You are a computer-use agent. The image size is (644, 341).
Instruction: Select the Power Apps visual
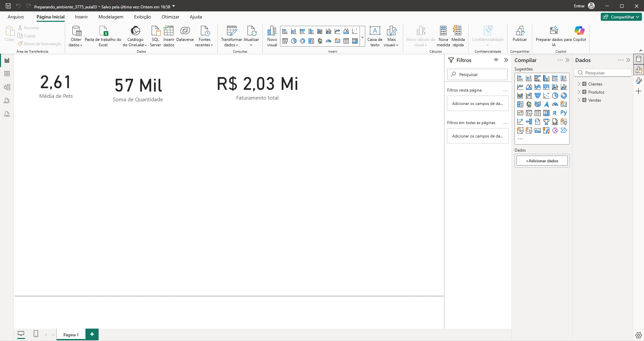pos(555,130)
